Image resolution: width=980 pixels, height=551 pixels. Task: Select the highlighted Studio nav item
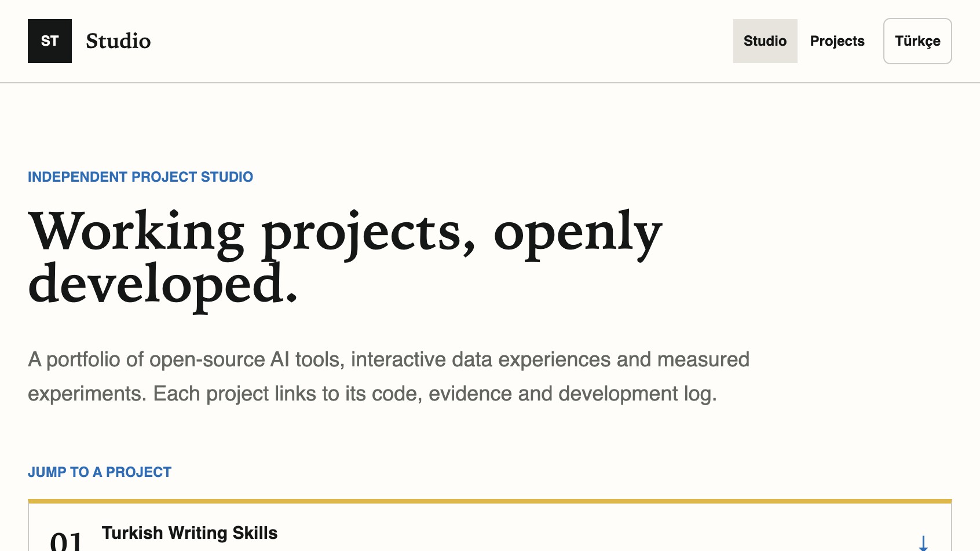(765, 41)
